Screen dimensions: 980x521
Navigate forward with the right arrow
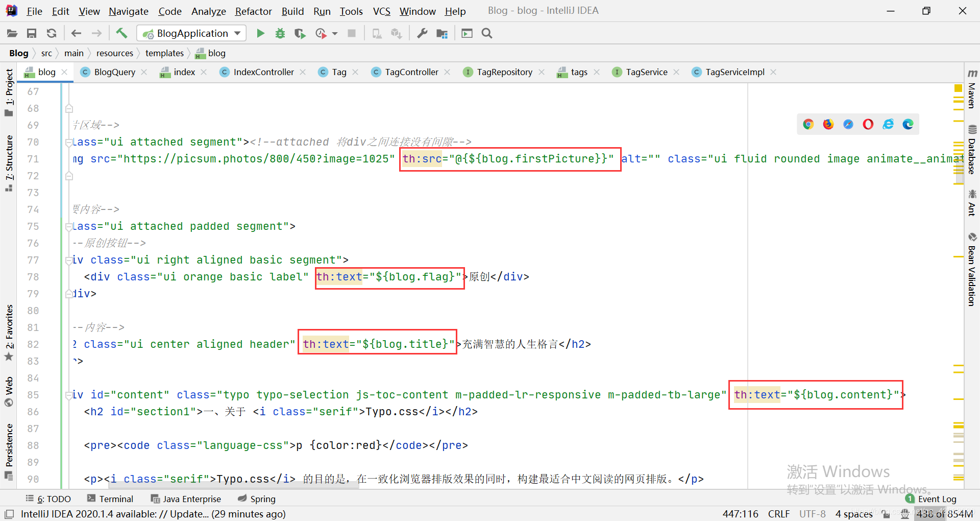coord(96,34)
